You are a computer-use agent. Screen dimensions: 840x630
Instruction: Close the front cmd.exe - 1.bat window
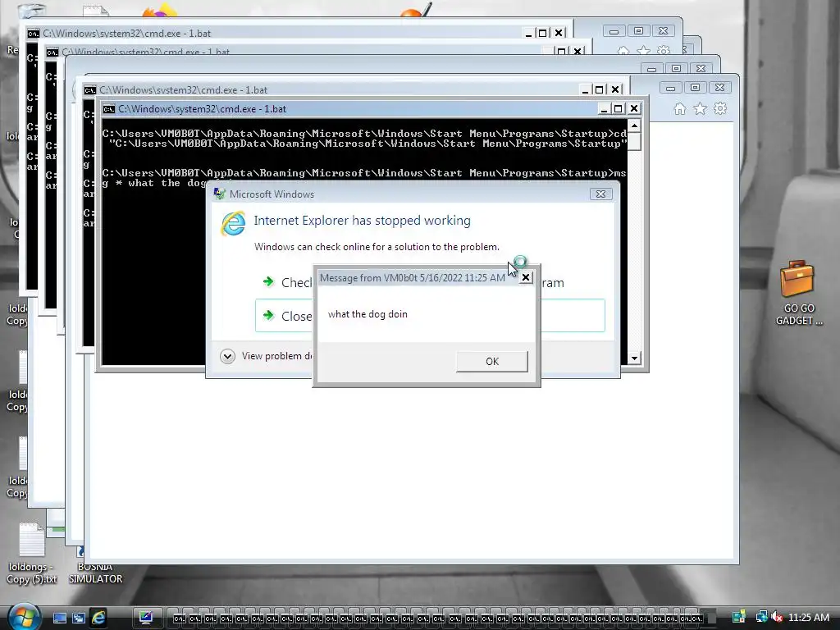(x=634, y=109)
